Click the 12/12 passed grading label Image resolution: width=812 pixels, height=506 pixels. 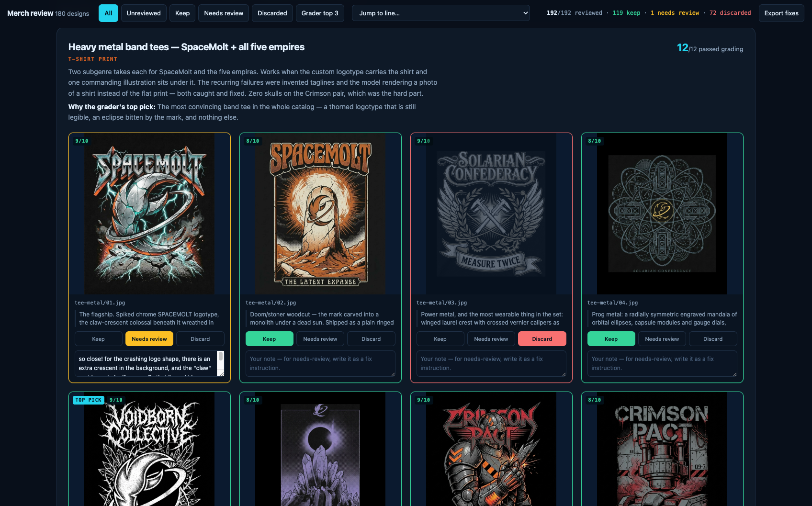[710, 48]
